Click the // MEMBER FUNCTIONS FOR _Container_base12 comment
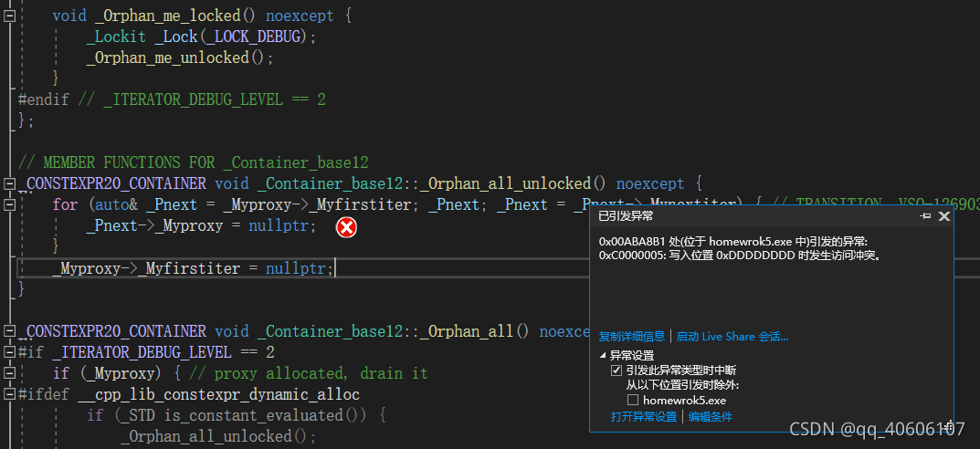The image size is (980, 449). coord(193,163)
